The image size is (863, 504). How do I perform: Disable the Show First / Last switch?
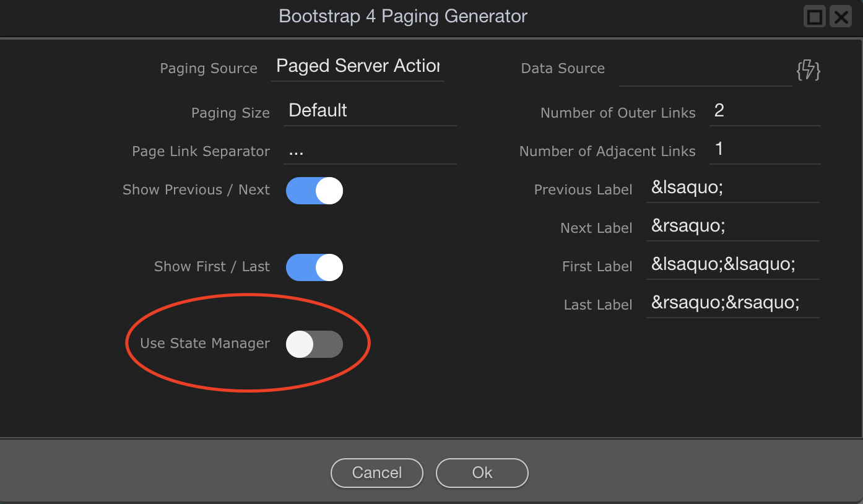point(314,267)
